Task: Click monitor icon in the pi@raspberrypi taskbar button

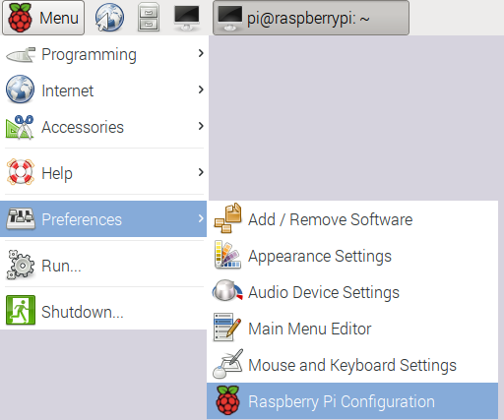Action: [x=230, y=19]
